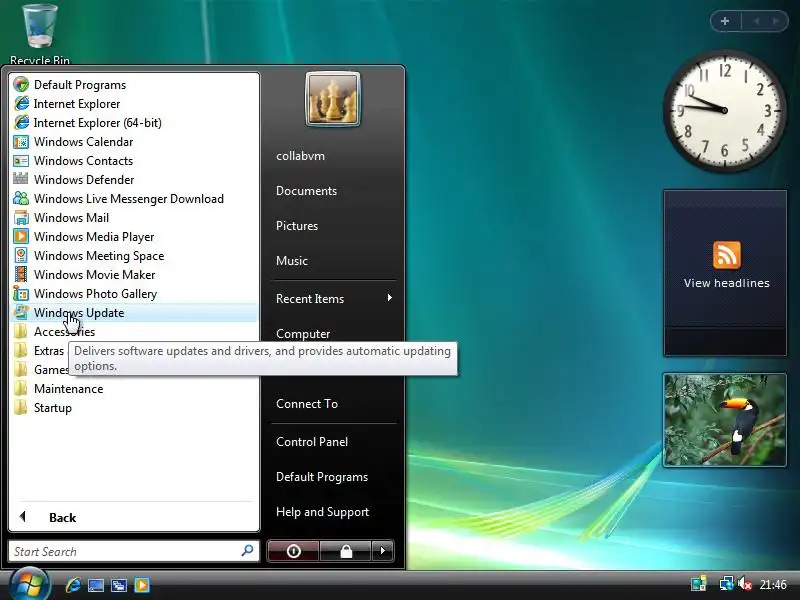Image resolution: width=800 pixels, height=600 pixels.
Task: Open Control Panel
Action: [x=312, y=442]
